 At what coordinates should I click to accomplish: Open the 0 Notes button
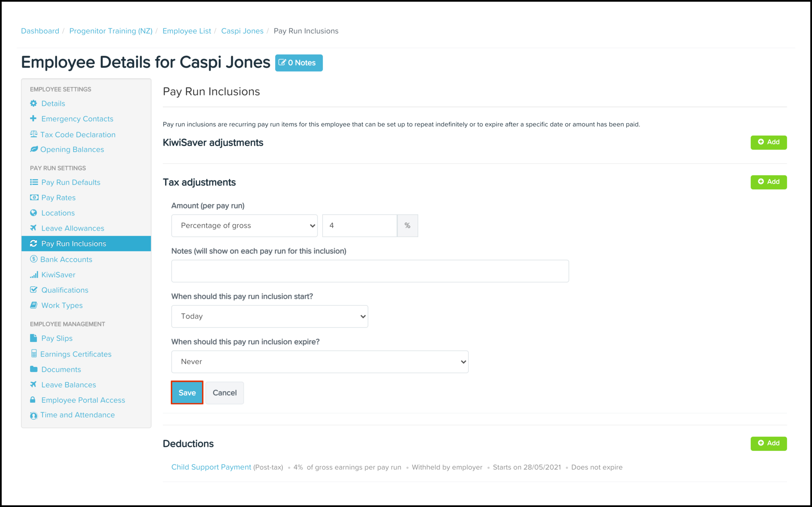click(298, 63)
